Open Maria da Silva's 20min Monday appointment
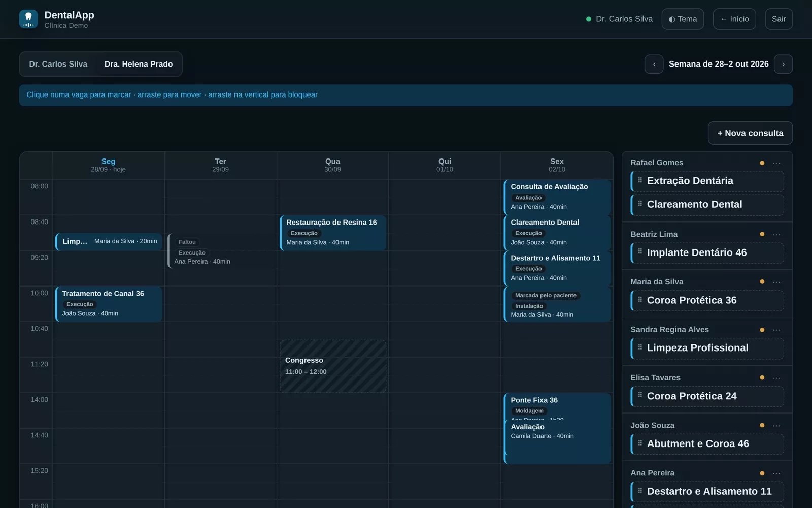Viewport: 812px width, 508px height. point(109,242)
